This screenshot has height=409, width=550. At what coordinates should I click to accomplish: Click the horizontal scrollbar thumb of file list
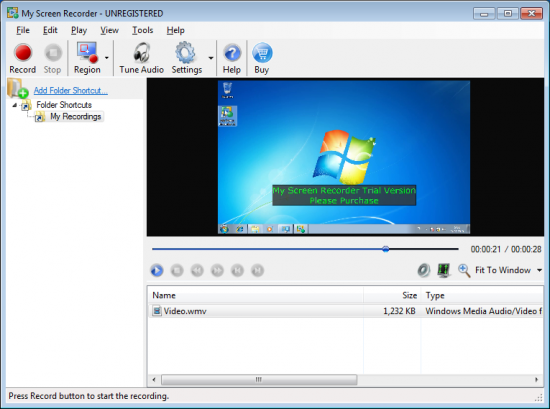click(x=259, y=380)
